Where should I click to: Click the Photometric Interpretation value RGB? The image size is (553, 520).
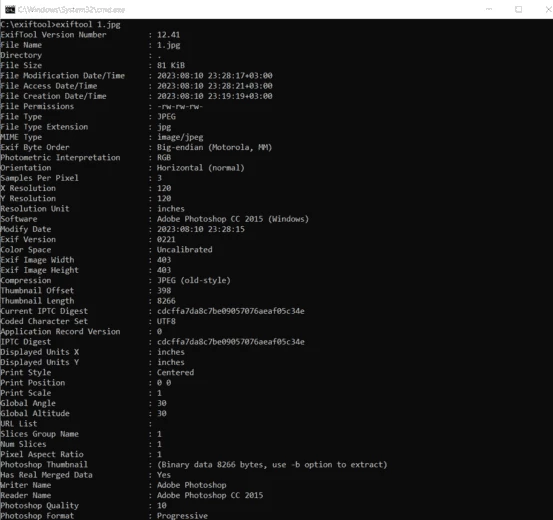(164, 158)
